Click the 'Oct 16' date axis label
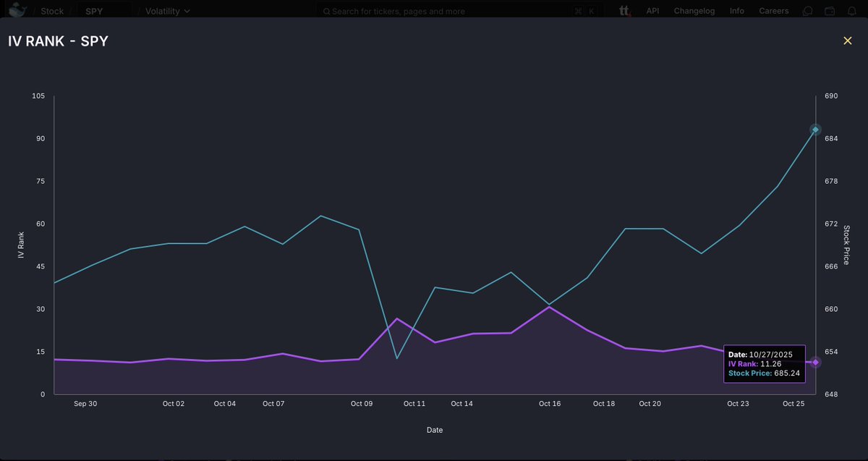Viewport: 868px width, 461px height. (x=550, y=404)
